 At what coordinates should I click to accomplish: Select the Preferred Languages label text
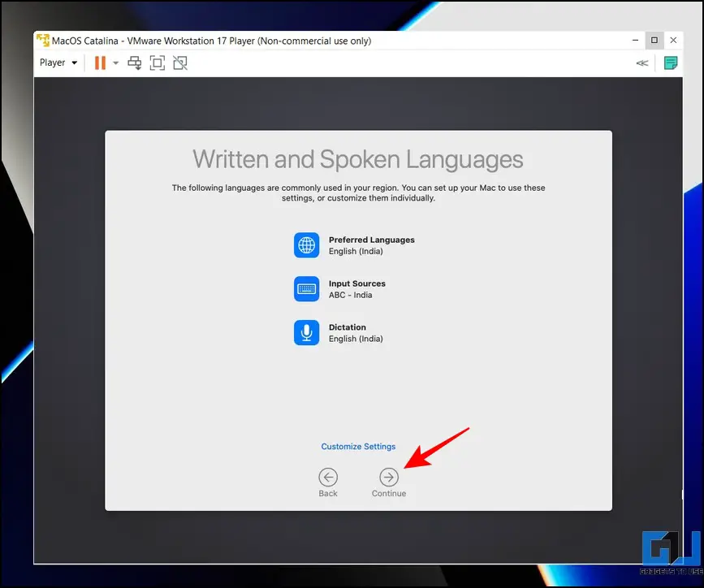click(371, 240)
